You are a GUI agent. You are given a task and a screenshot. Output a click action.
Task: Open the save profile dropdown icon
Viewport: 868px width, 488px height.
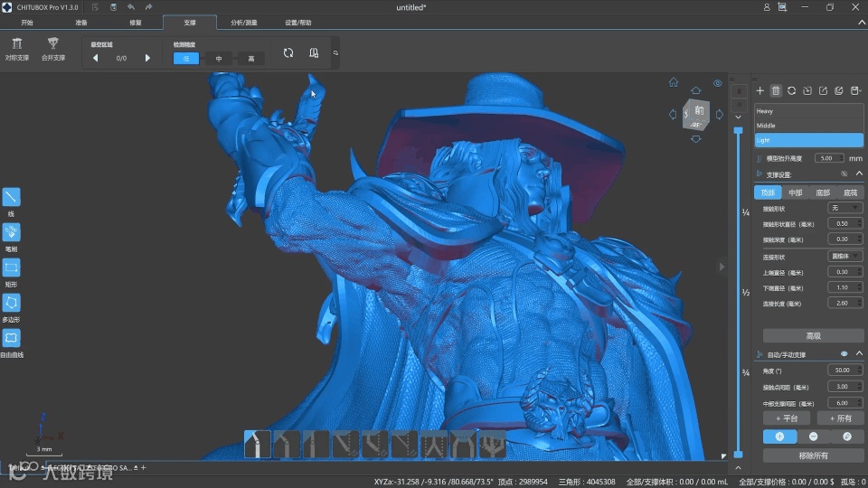856,90
